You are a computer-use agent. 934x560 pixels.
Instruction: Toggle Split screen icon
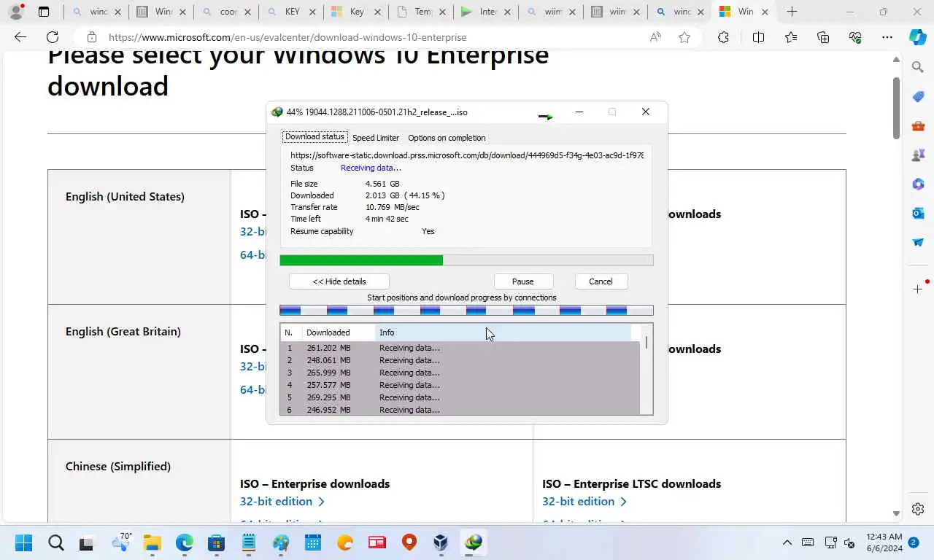tap(758, 37)
